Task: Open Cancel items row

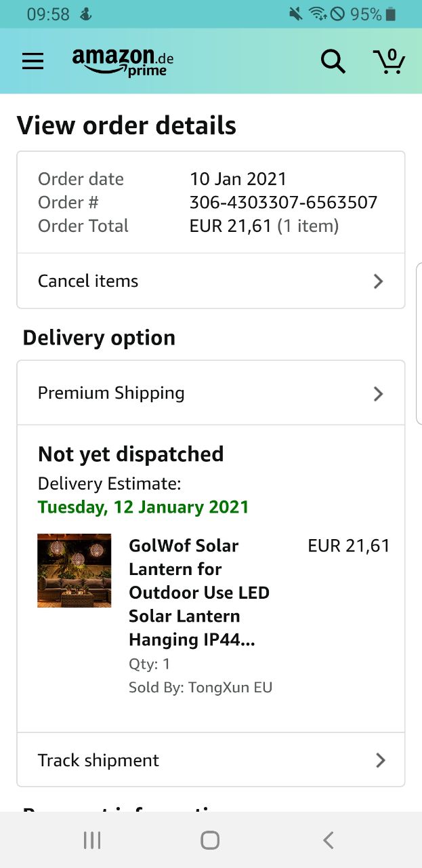Action: pos(88,281)
